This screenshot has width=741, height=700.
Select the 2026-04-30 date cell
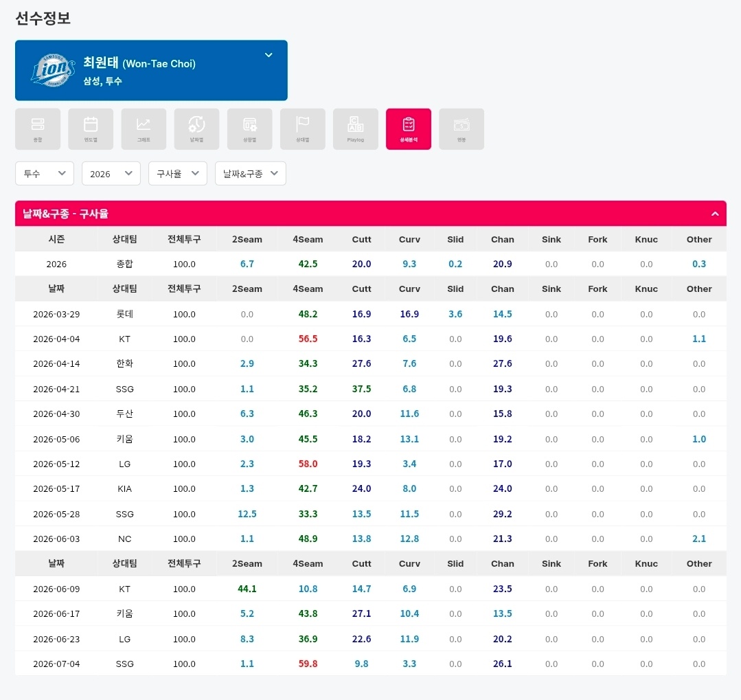pos(56,414)
